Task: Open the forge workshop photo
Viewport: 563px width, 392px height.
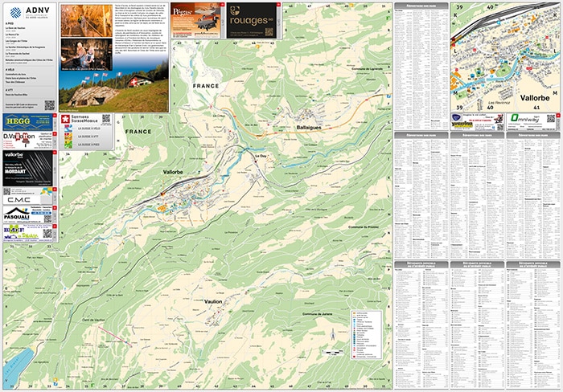Action: pos(87,55)
